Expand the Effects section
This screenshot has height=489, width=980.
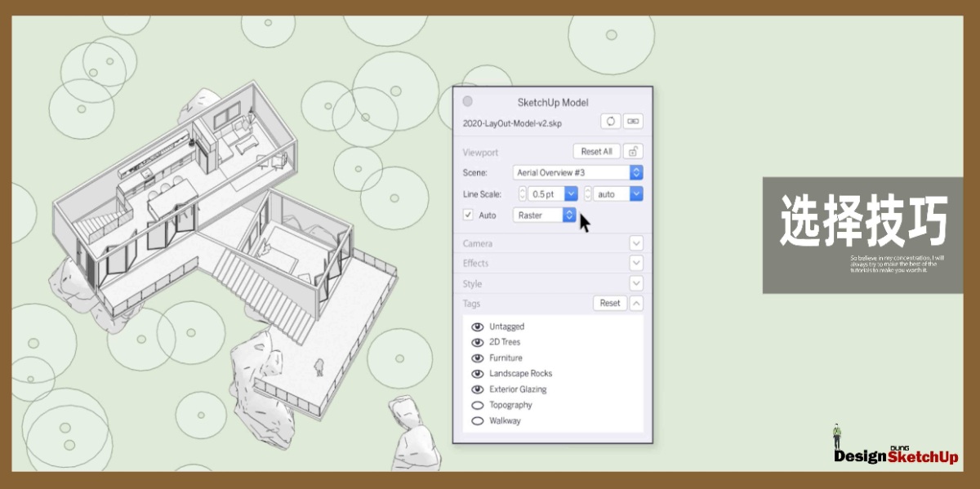click(x=636, y=263)
